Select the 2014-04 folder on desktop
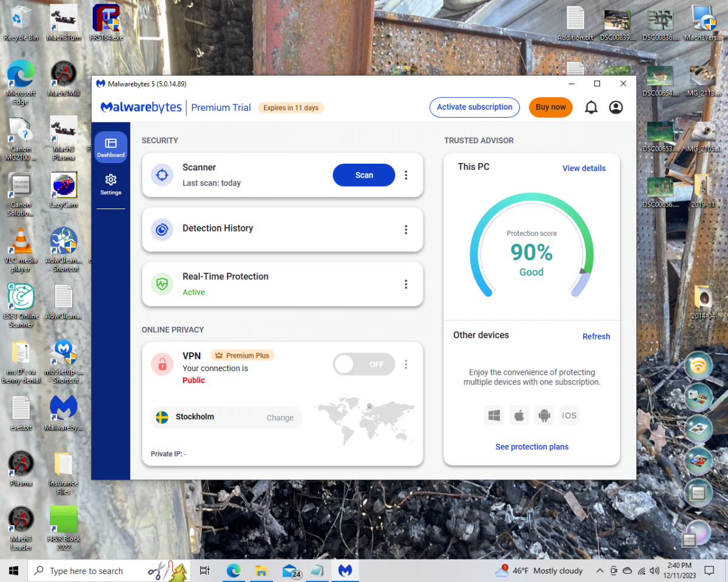This screenshot has width=728, height=582. pyautogui.click(x=703, y=301)
